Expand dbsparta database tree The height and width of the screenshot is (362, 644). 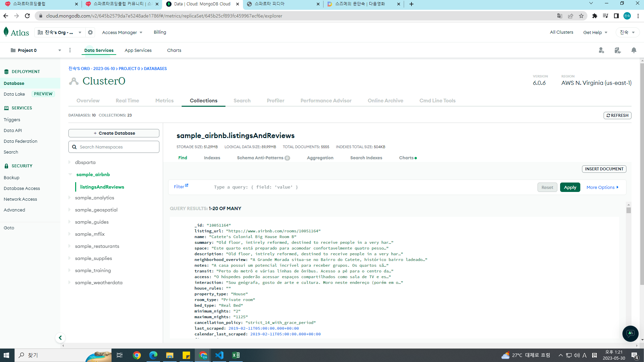pyautogui.click(x=70, y=162)
